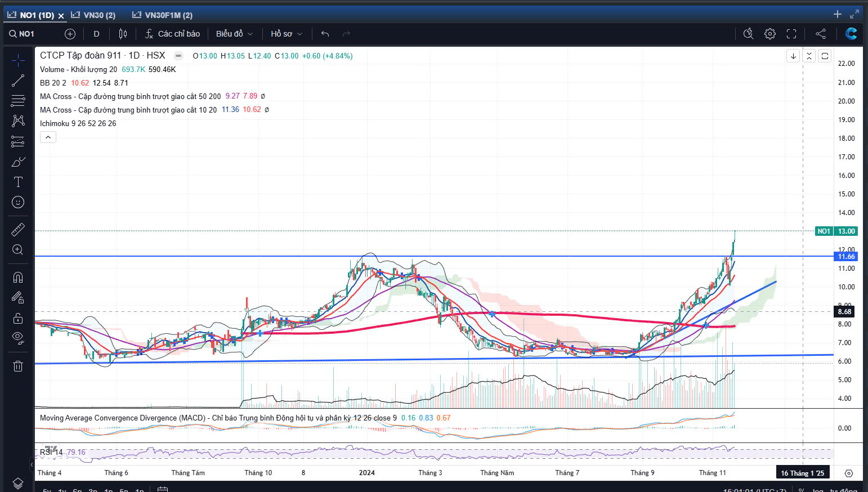Expand the left panel edge arrow

pyautogui.click(x=32, y=464)
